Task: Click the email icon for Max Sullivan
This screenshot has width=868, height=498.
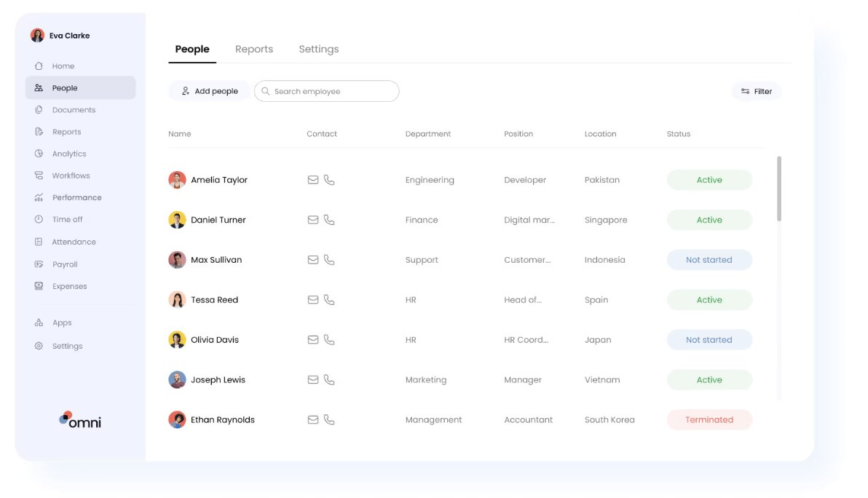Action: [313, 260]
